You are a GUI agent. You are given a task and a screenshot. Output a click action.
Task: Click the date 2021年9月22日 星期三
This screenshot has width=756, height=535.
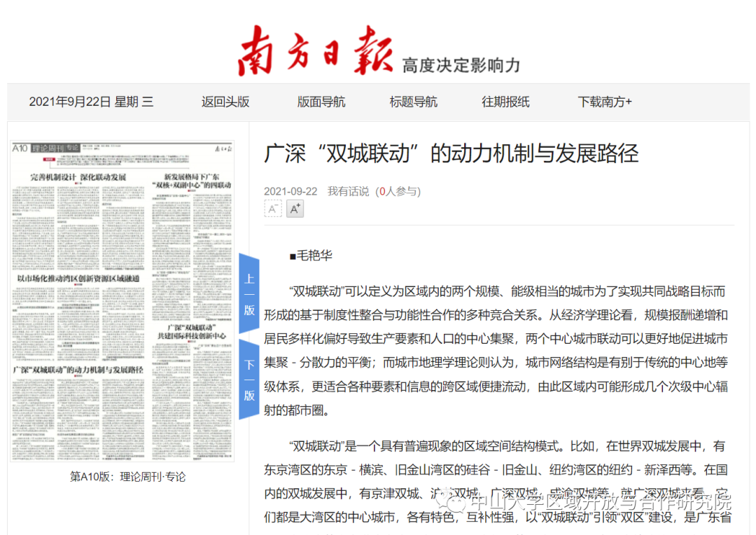[91, 102]
